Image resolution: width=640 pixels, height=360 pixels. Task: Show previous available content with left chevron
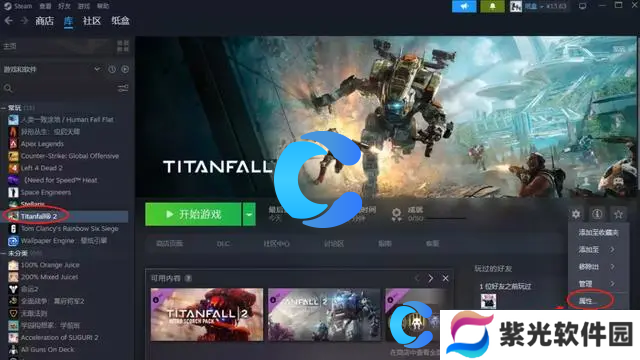coord(417,278)
